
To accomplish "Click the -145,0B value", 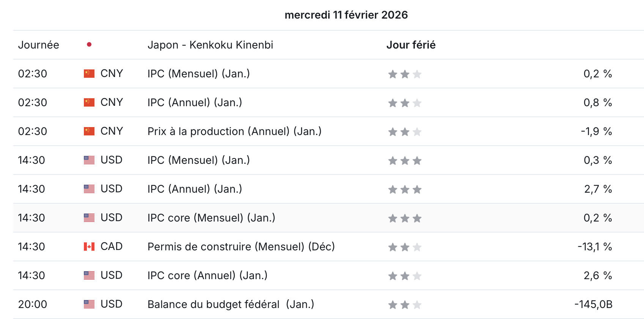I will pos(594,304).
